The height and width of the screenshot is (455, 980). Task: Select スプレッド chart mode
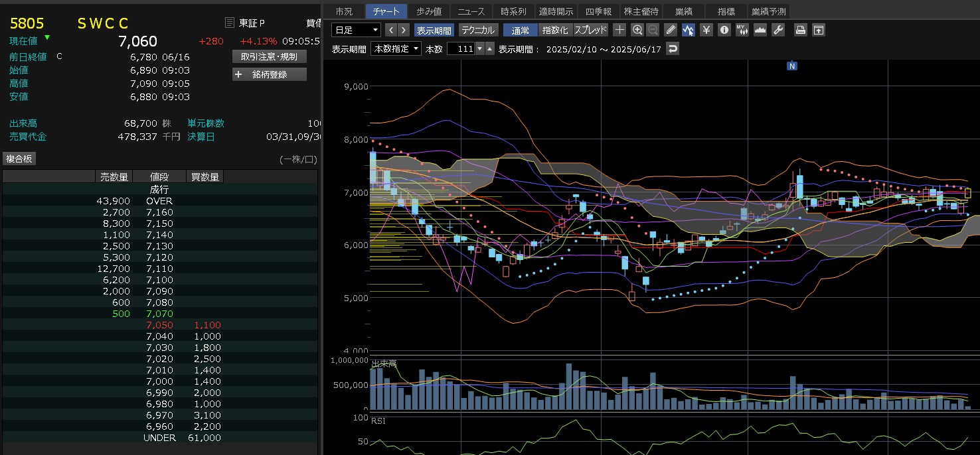click(590, 30)
